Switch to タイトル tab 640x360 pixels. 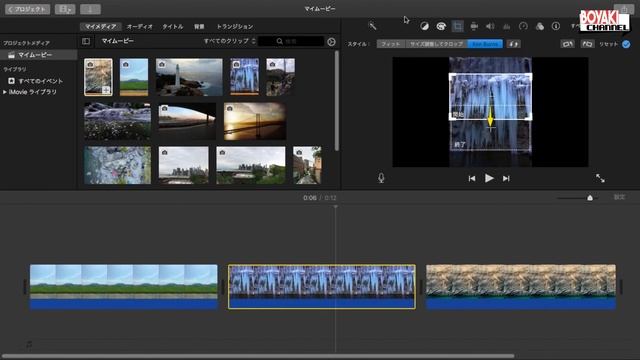click(x=173, y=27)
